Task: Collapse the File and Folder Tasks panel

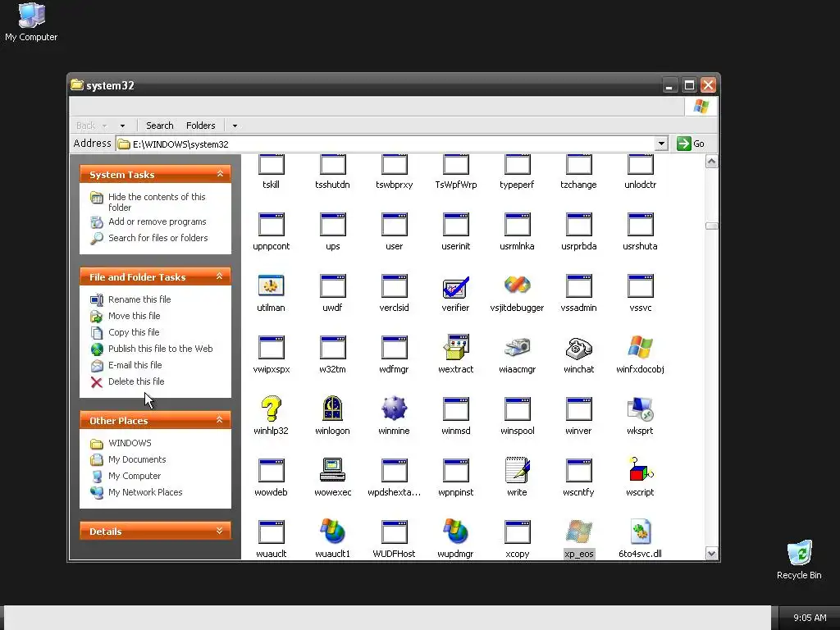Action: (219, 276)
